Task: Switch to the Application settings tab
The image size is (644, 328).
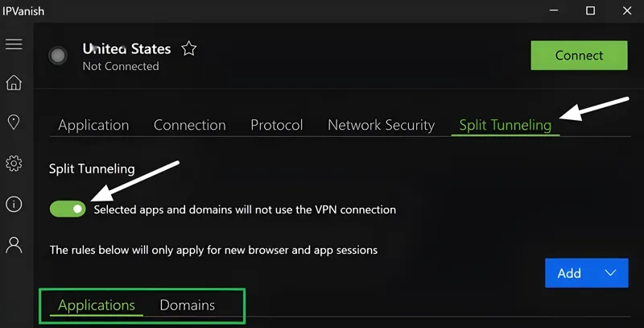Action: coord(93,125)
